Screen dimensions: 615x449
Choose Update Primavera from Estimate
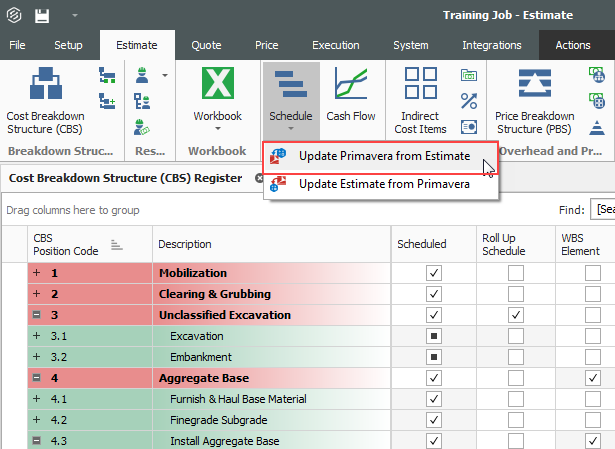(x=383, y=156)
